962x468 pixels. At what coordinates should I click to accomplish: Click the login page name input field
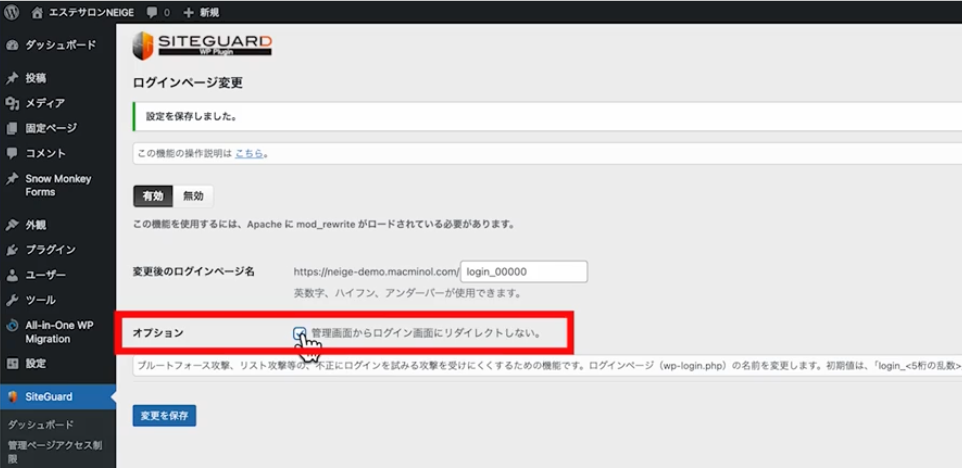click(524, 271)
